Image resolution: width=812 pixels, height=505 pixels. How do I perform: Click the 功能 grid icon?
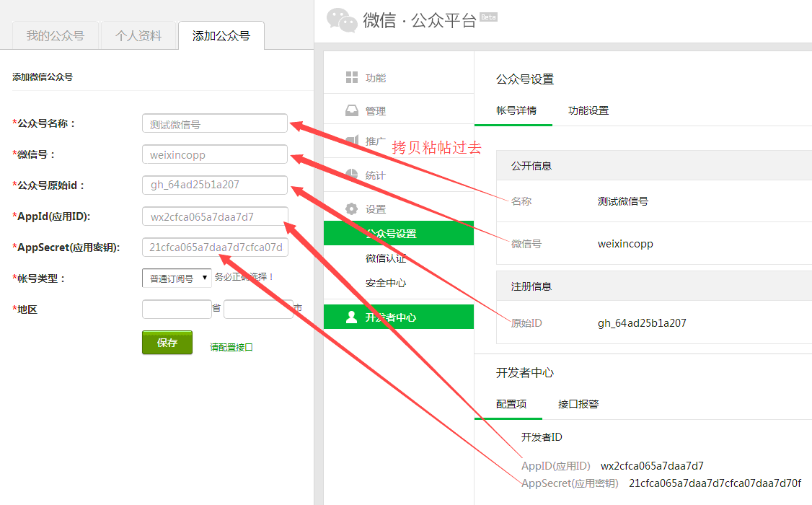pos(352,78)
